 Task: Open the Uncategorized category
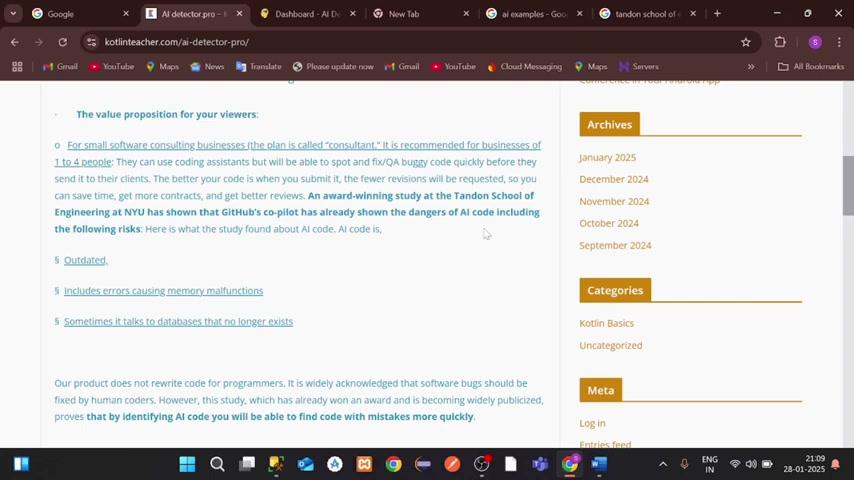pyautogui.click(x=611, y=345)
